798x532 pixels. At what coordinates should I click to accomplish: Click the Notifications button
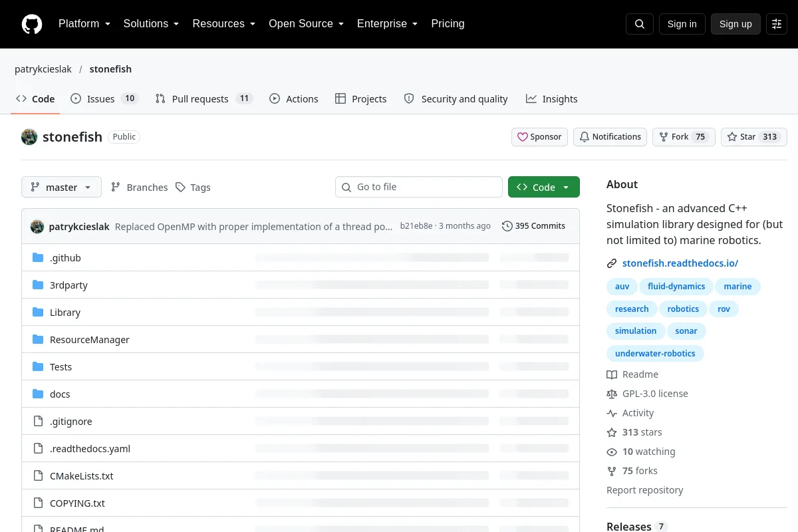coord(610,137)
